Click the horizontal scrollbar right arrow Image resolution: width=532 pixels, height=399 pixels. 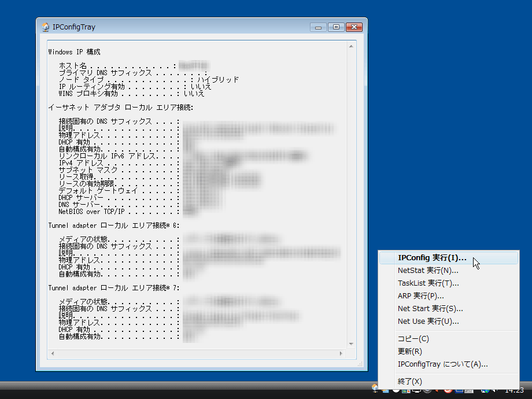(x=342, y=353)
